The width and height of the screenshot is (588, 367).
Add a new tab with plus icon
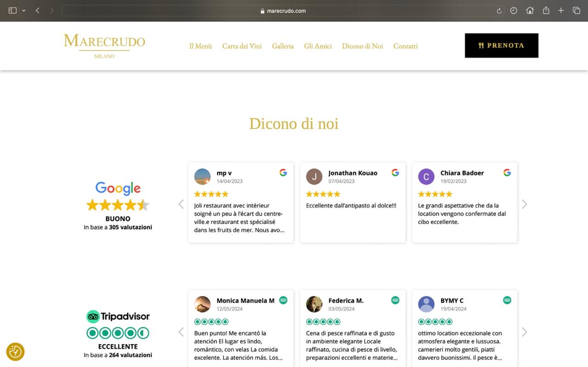[x=561, y=10]
